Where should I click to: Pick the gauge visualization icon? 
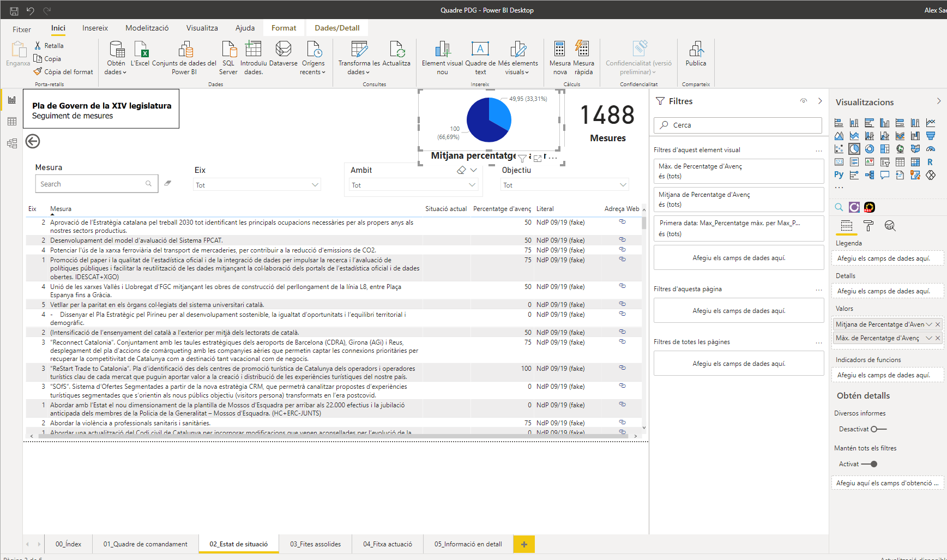pos(931,149)
